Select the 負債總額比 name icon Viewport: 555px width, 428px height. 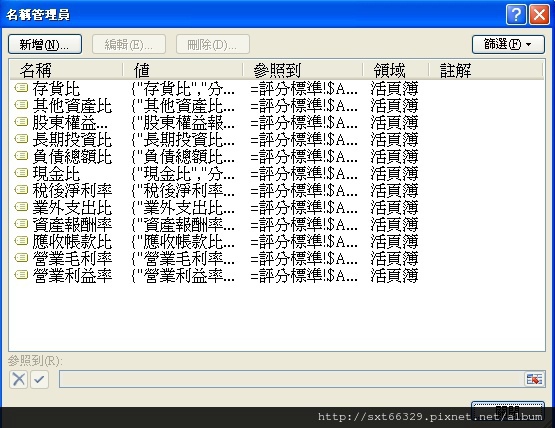pyautogui.click(x=21, y=156)
